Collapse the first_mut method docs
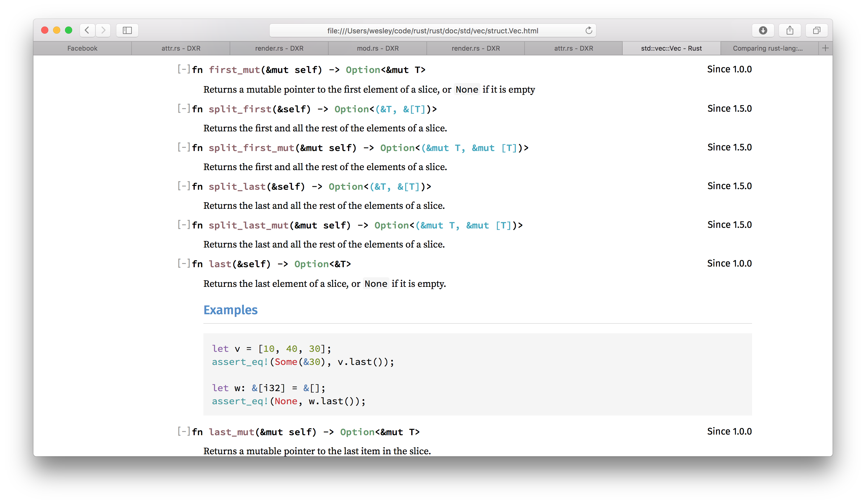866x504 pixels. pos(184,69)
